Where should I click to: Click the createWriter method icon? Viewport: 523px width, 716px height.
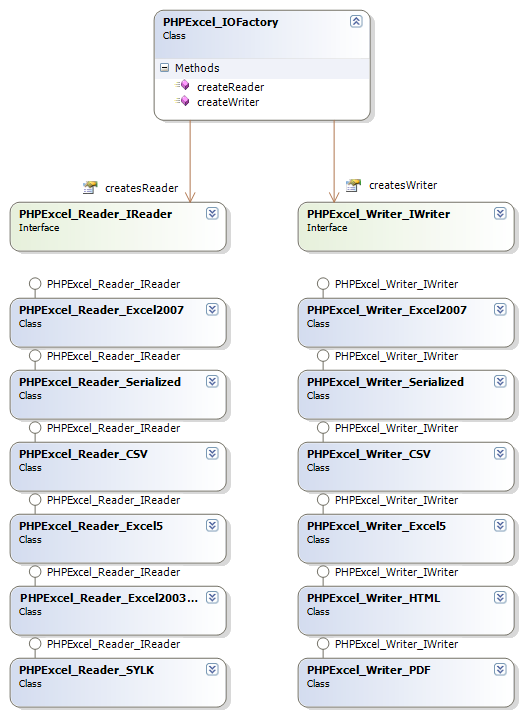182,100
